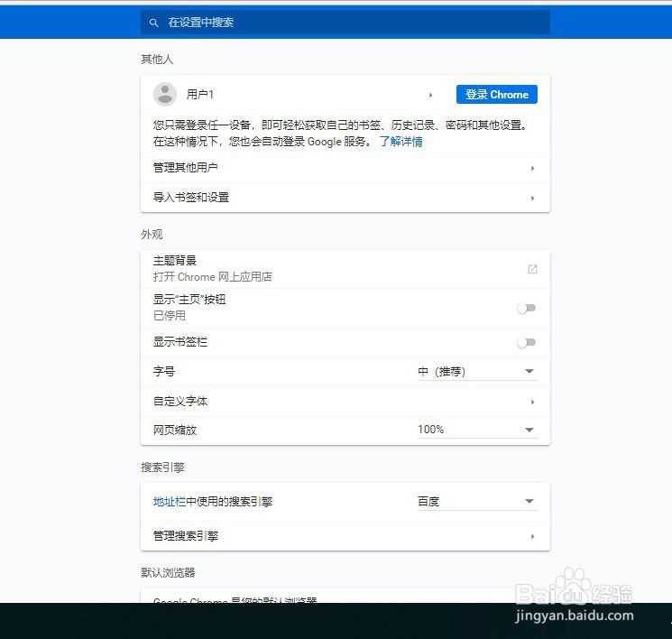Toggle the 显示书签栏 switch

pos(527,342)
